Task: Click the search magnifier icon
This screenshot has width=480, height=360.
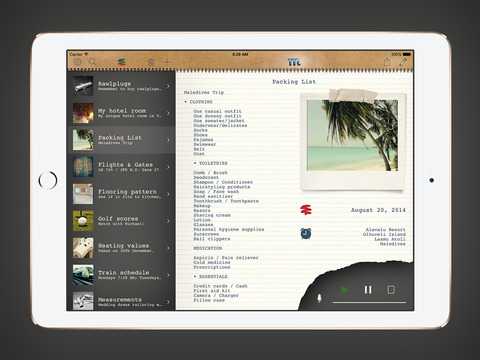Action: tap(93, 62)
